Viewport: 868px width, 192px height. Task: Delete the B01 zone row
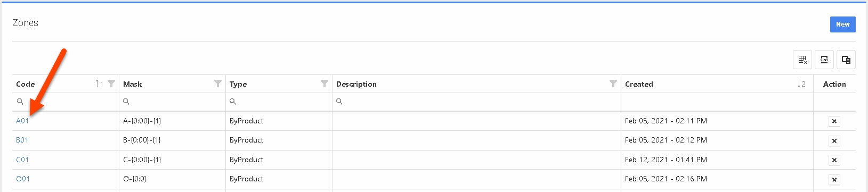click(x=834, y=141)
